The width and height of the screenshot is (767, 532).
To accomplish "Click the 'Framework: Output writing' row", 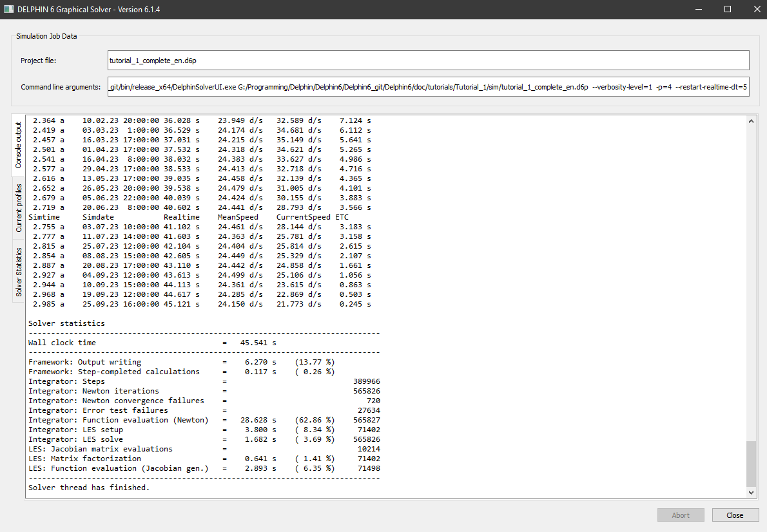I will tap(182, 362).
